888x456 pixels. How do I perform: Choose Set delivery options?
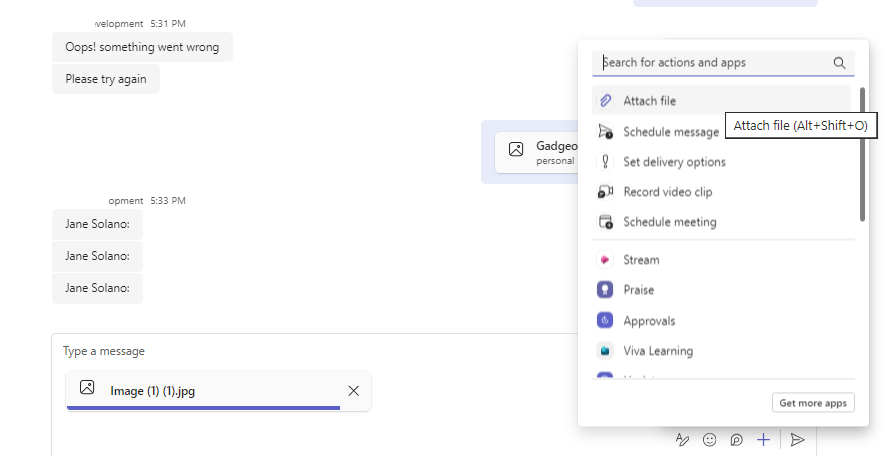pos(722,161)
